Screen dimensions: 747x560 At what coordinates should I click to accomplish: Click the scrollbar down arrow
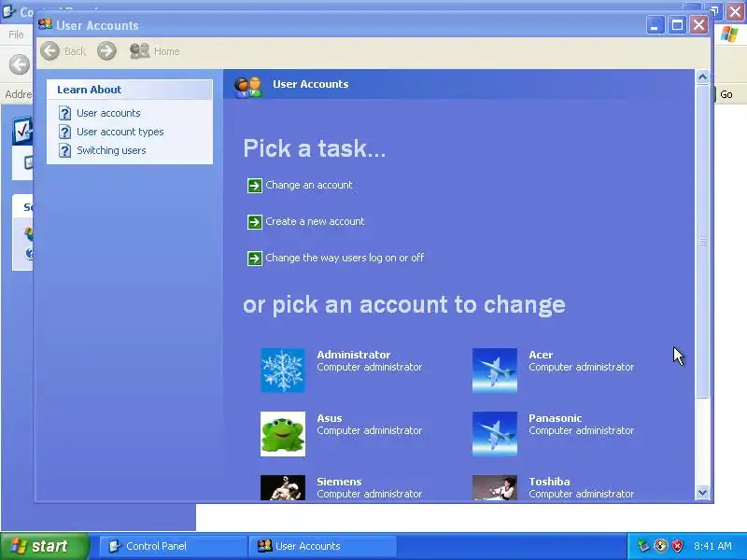tap(703, 492)
